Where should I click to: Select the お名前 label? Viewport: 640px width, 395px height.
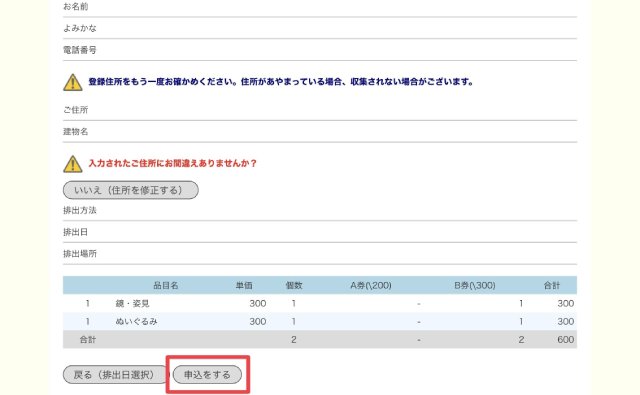76,7
